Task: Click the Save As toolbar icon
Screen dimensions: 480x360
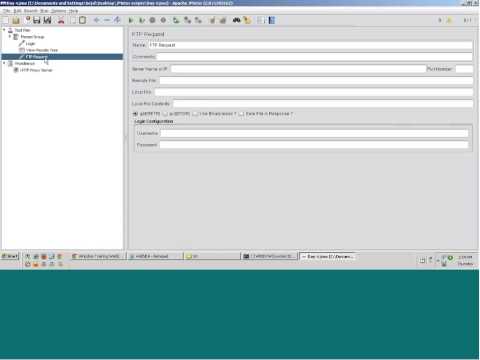Action: 48,20
